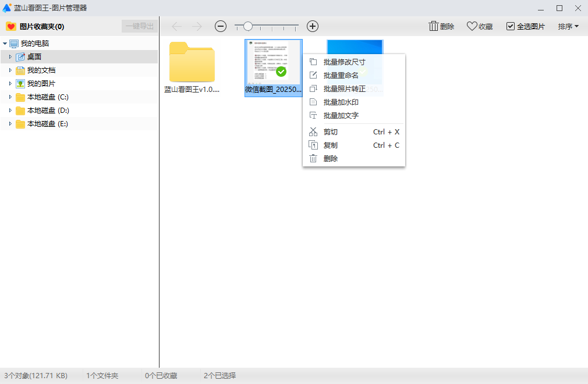The image size is (588, 384).
Task: Choose 剪切 Ctrl+X from context menu
Action: point(353,132)
